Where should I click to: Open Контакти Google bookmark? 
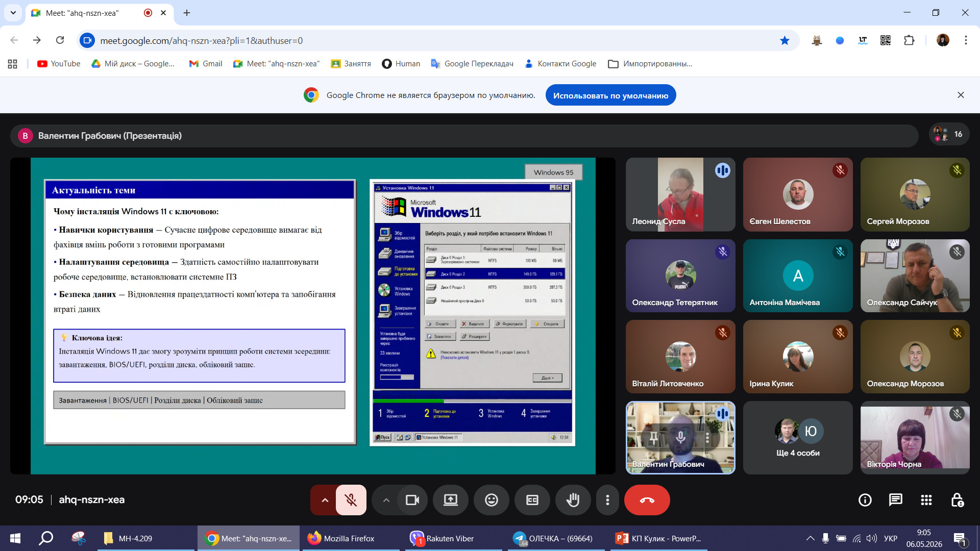tap(560, 64)
